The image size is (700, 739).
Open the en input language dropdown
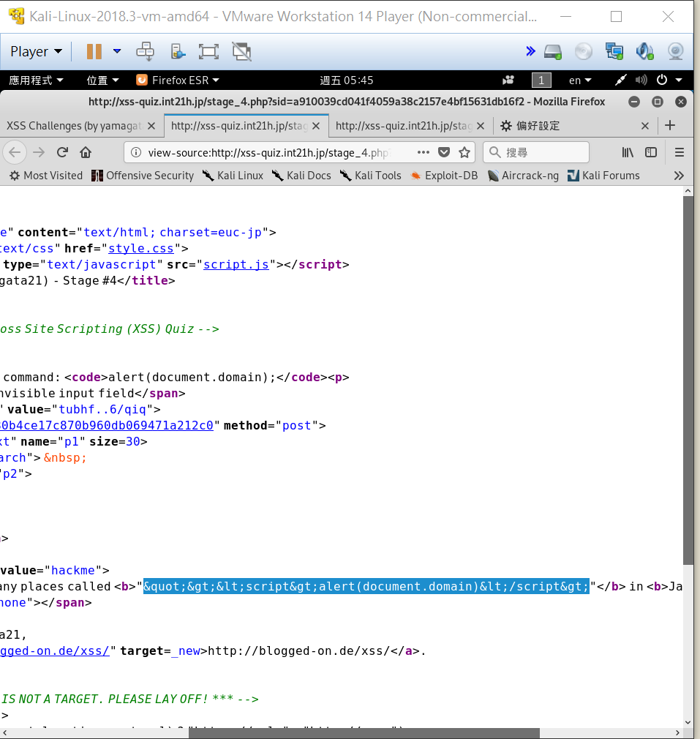tap(580, 80)
